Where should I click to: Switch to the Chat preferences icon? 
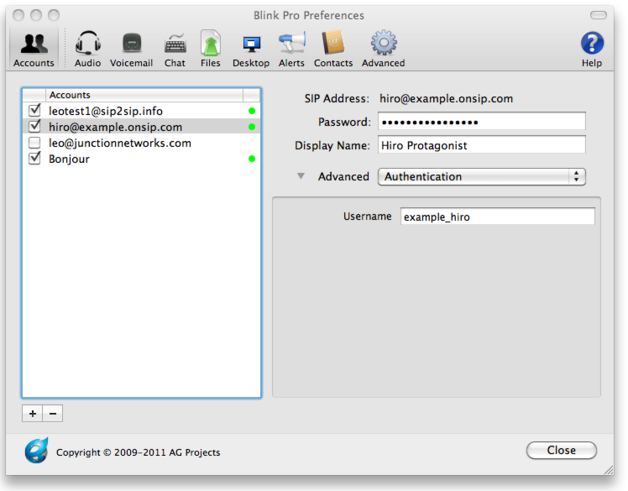[175, 48]
